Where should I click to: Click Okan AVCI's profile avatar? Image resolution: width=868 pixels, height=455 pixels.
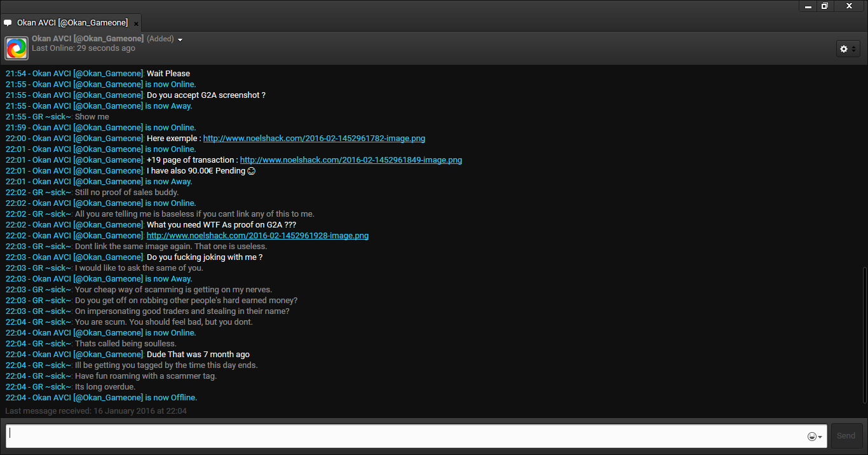click(x=17, y=48)
